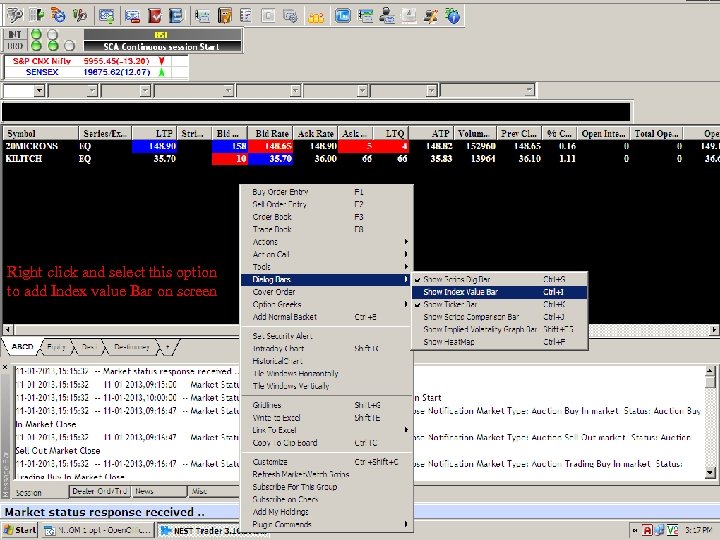Image resolution: width=720 pixels, height=540 pixels.
Task: Sort by the Symbol column header
Action: (40, 133)
